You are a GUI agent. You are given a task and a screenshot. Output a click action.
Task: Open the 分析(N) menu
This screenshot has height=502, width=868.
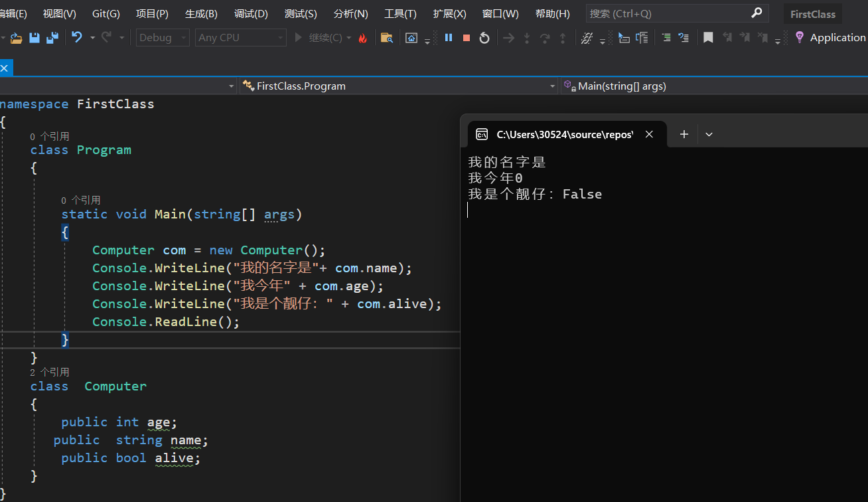point(350,13)
